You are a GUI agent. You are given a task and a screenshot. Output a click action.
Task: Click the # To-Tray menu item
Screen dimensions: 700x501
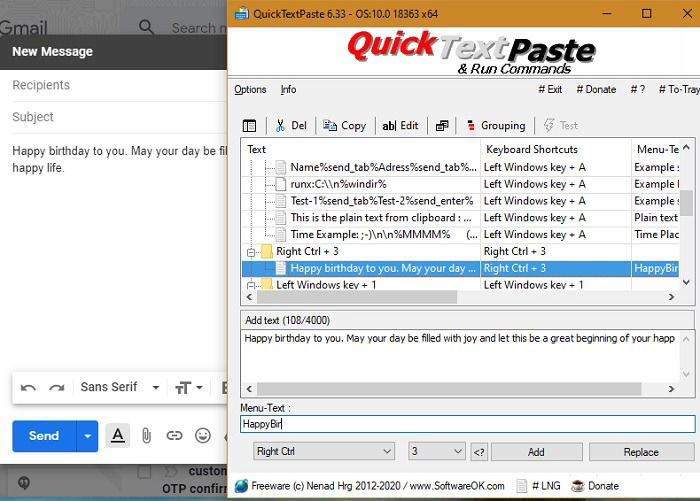click(x=679, y=89)
